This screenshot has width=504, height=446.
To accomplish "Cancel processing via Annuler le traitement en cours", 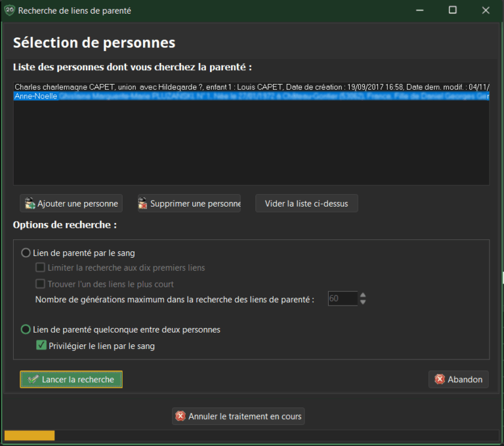I will click(x=238, y=416).
